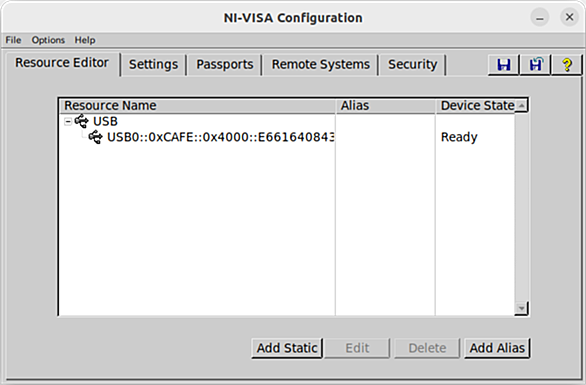Screen dimensions: 586x385
Task: Click the Add Static button
Action: pos(287,348)
